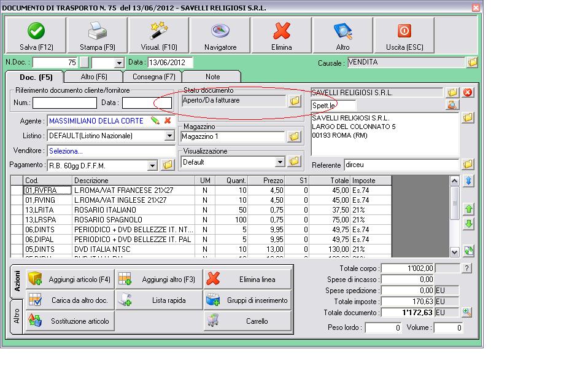Open the Magazzino folder lookup icon
Image resolution: width=588 pixels, height=368 pixels.
click(294, 136)
